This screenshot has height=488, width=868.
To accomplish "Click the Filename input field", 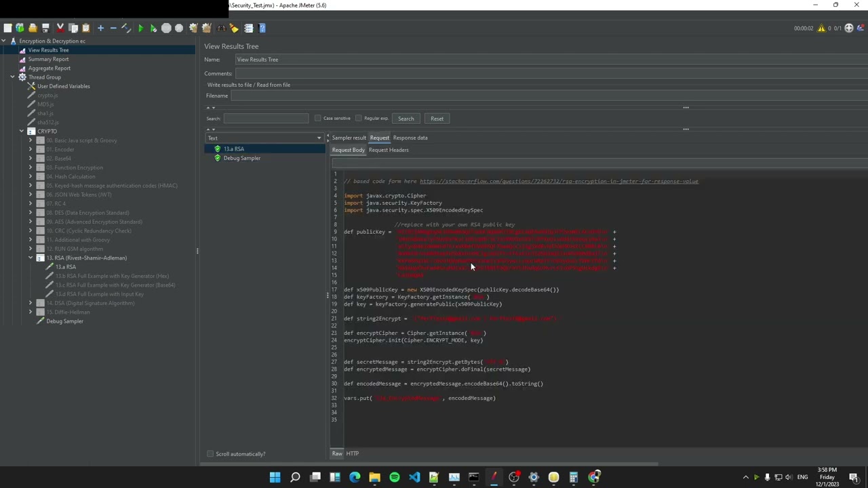I will coord(542,96).
